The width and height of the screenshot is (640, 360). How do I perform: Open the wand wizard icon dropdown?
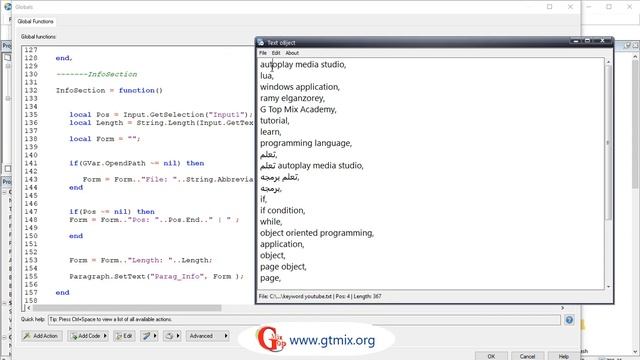click(155, 336)
